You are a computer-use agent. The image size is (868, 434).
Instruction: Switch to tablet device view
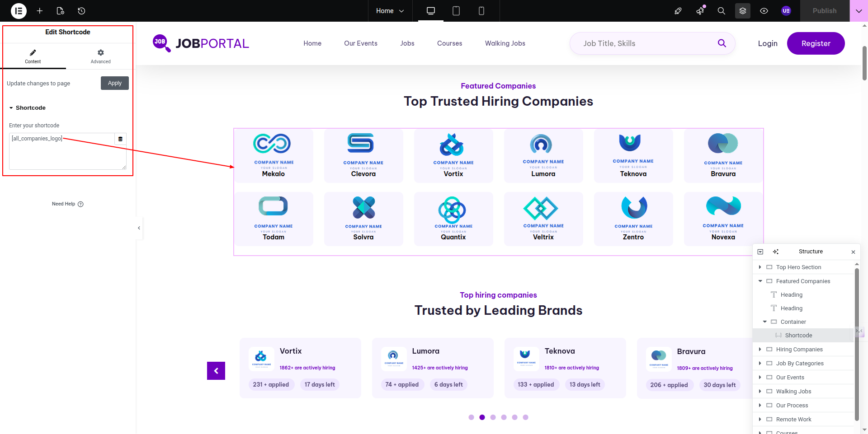coord(456,11)
